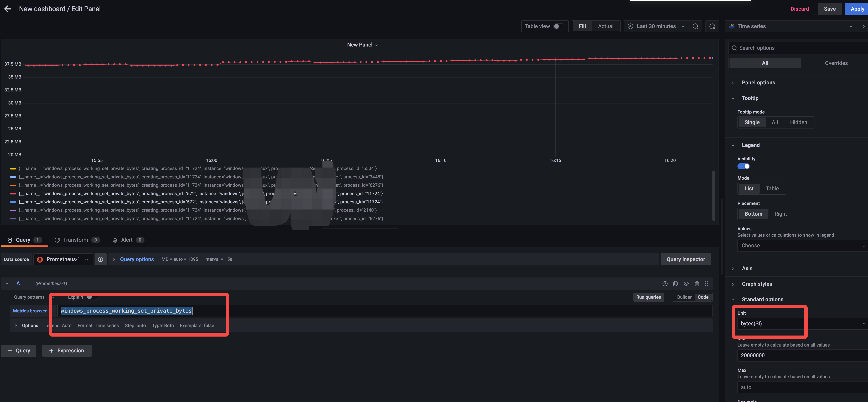
Task: Select the Overrides tab
Action: (836, 63)
